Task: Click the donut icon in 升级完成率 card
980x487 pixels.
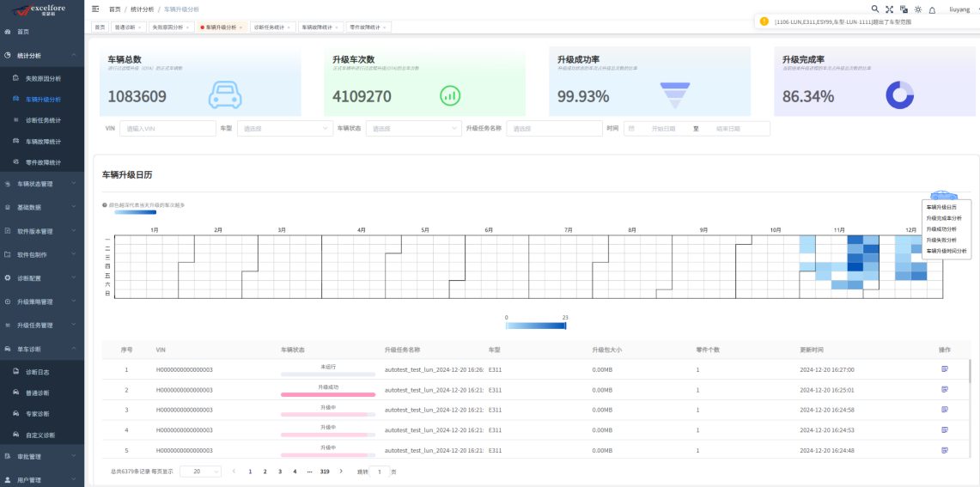Action: [899, 95]
